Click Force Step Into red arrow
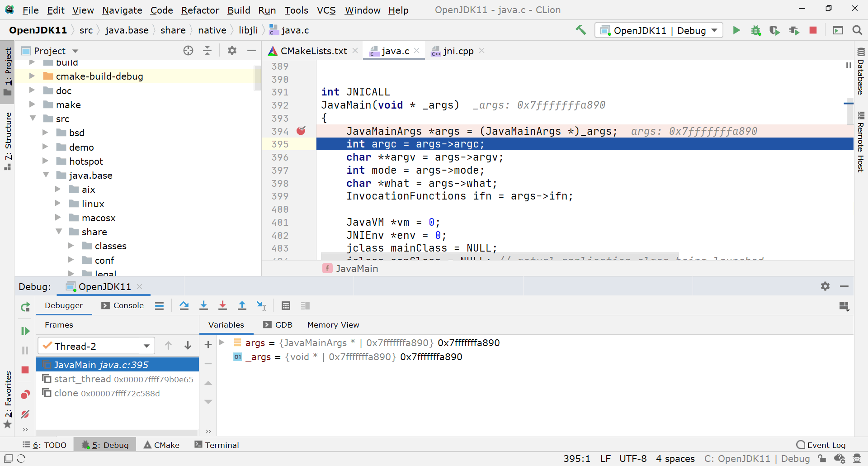This screenshot has height=466, width=868. 222,306
